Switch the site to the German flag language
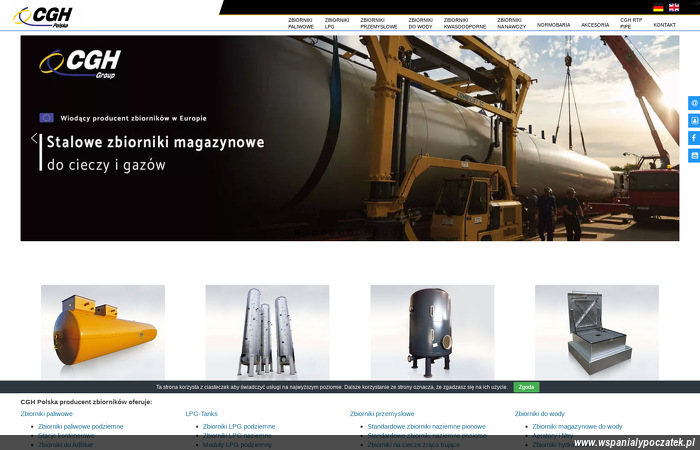Image resolution: width=700 pixels, height=450 pixels. [658, 7]
